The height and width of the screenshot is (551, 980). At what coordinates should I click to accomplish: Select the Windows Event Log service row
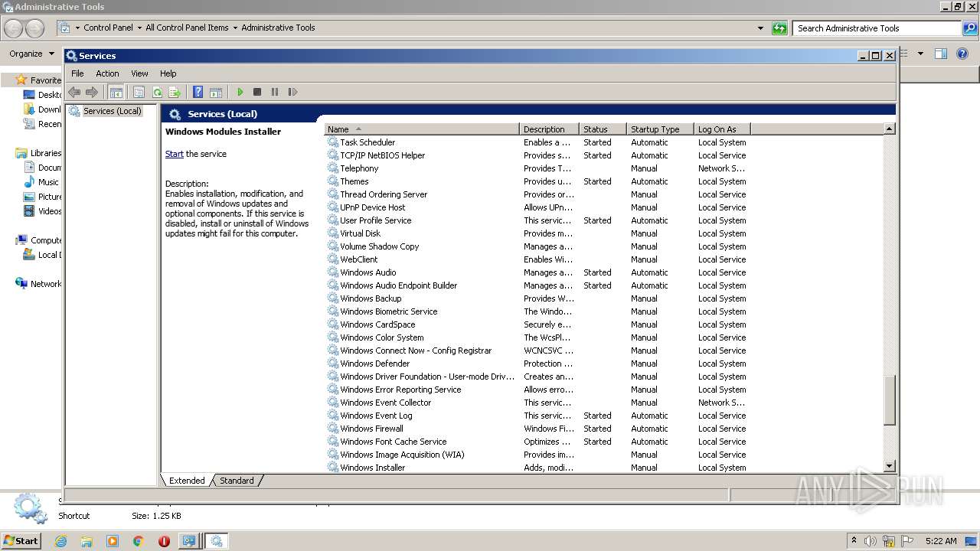(537, 416)
